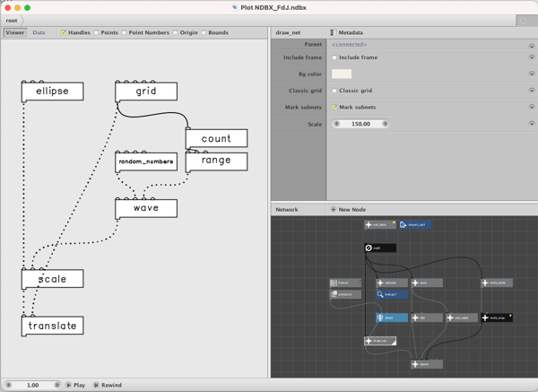Step frame forward with right arrow
Image resolution: width=538 pixels, height=392 pixels.
pos(57,385)
